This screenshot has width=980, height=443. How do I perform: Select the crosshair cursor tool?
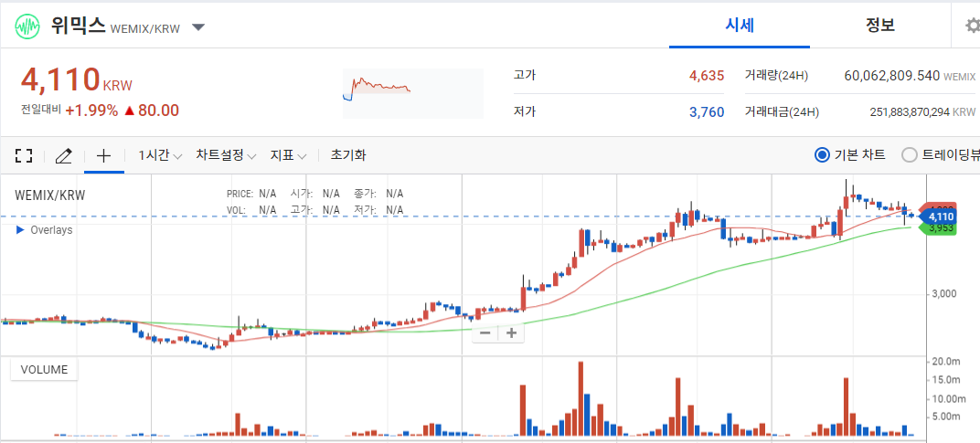[x=104, y=156]
